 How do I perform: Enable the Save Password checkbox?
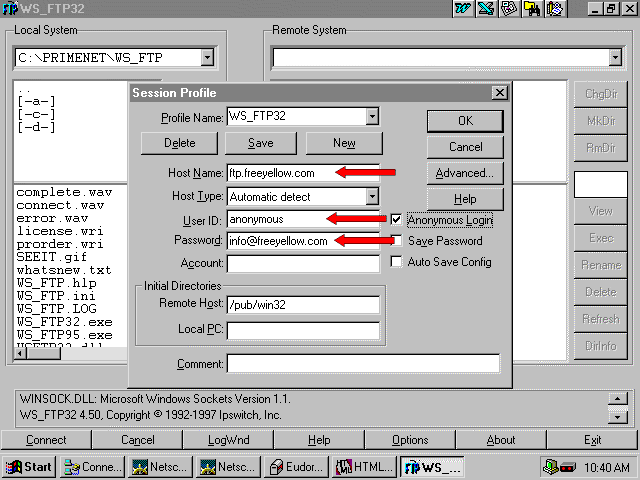396,240
